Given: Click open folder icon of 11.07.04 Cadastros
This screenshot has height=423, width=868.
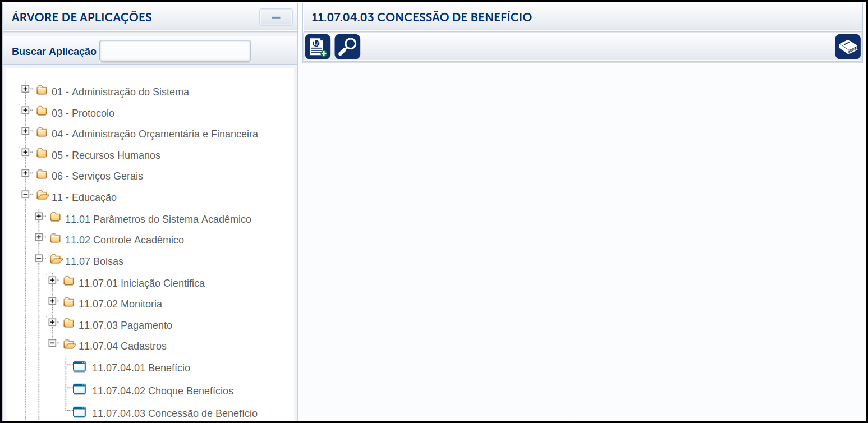Looking at the screenshot, I should coord(70,344).
